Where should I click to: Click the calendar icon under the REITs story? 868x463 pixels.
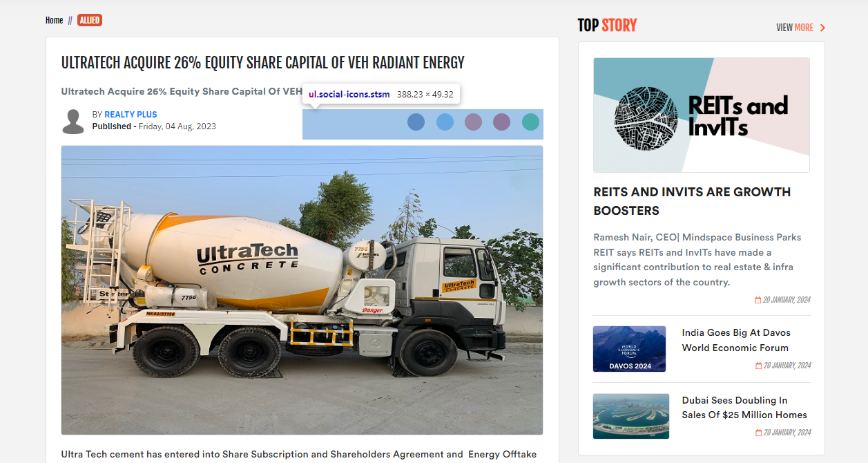coord(758,300)
